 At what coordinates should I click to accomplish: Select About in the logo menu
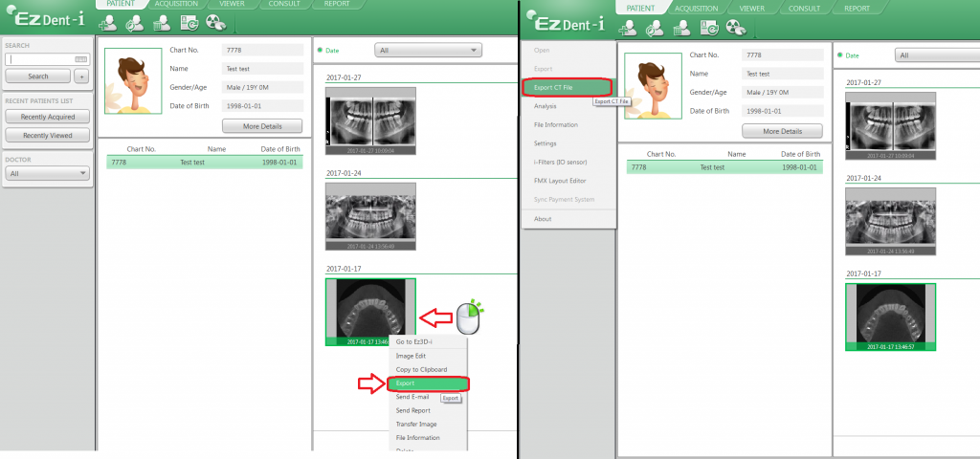(x=568, y=219)
